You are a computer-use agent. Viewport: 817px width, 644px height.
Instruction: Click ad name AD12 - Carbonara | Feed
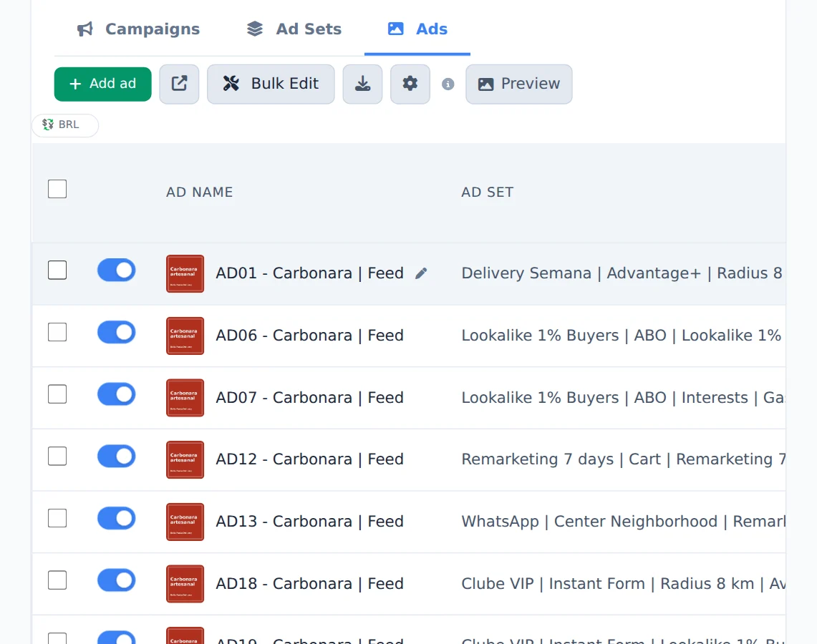309,459
